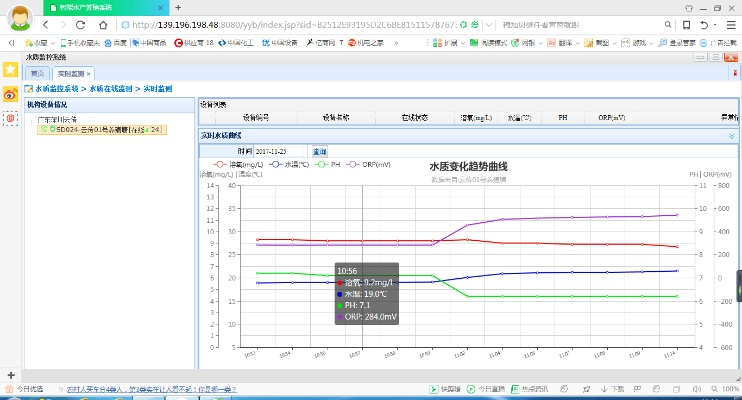Click the home page icon in toolbar
Viewport: 742px width, 400px height.
pyautogui.click(x=105, y=24)
